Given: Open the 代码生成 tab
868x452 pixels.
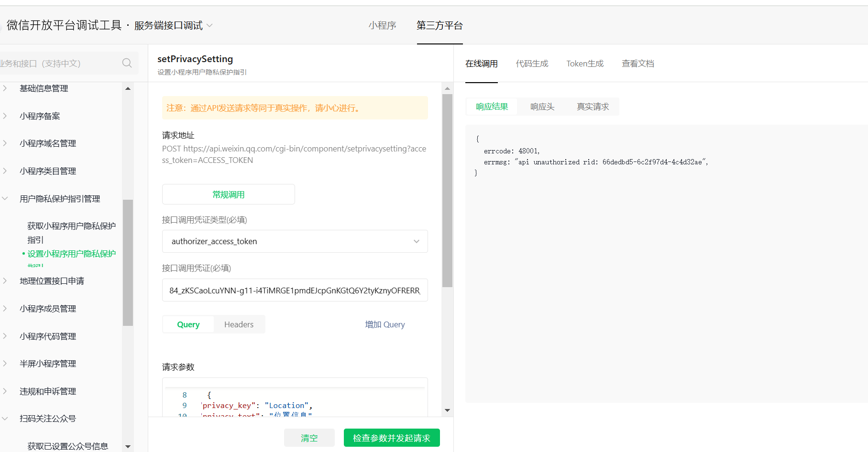Looking at the screenshot, I should [x=532, y=64].
